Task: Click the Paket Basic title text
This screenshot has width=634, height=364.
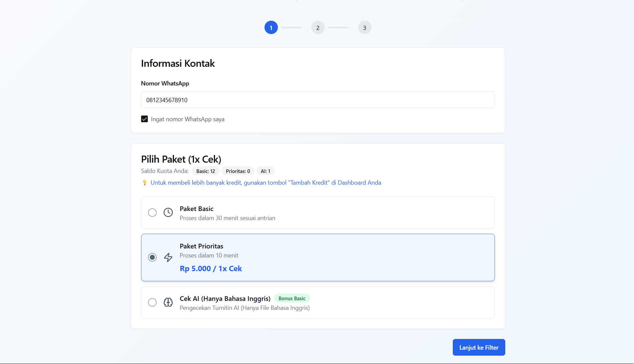Action: pos(196,209)
